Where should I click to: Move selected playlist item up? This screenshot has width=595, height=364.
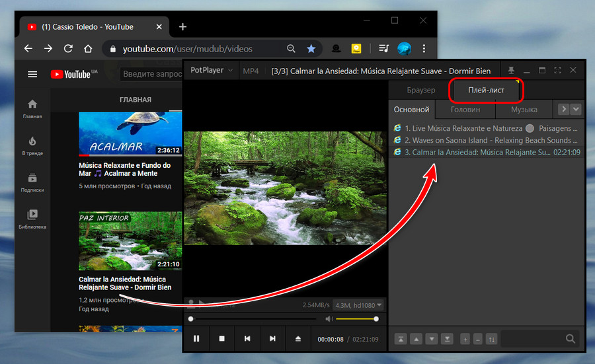click(x=416, y=339)
